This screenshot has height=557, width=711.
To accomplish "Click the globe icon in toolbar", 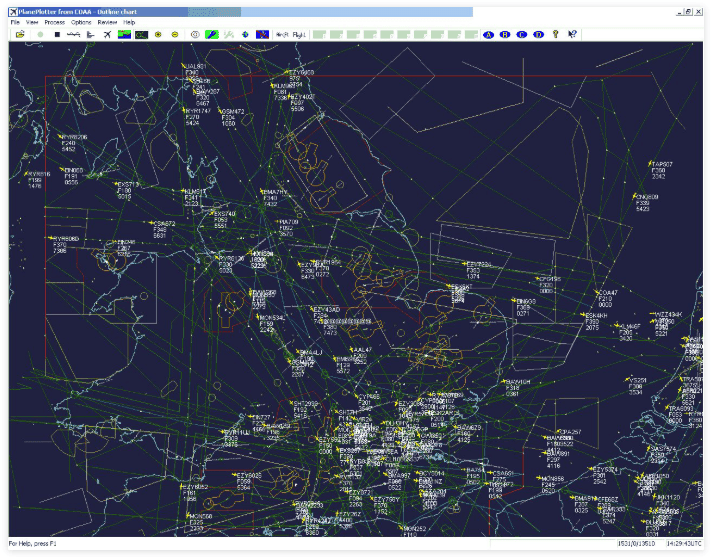I will [x=245, y=34].
